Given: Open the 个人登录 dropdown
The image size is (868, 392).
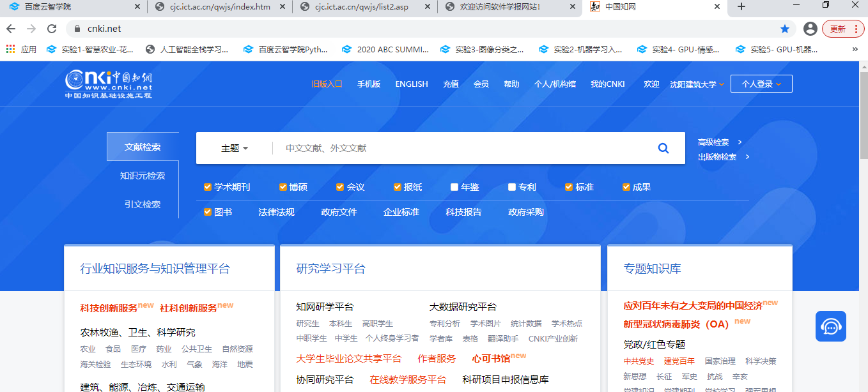Looking at the screenshot, I should pos(761,84).
